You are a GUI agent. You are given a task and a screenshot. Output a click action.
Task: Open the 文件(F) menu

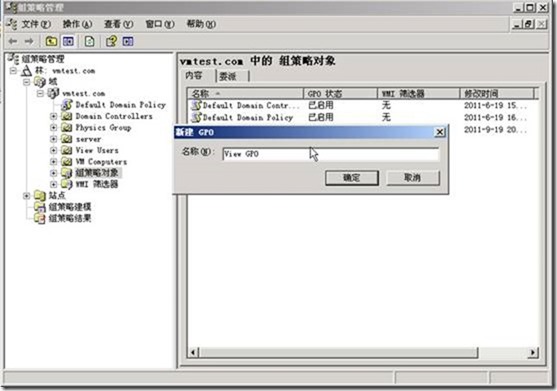pyautogui.click(x=36, y=24)
